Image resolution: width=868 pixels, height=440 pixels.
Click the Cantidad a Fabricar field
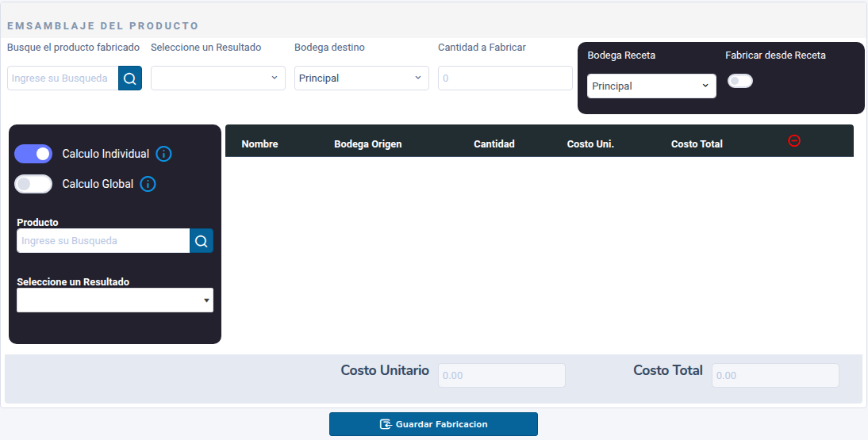click(x=505, y=78)
